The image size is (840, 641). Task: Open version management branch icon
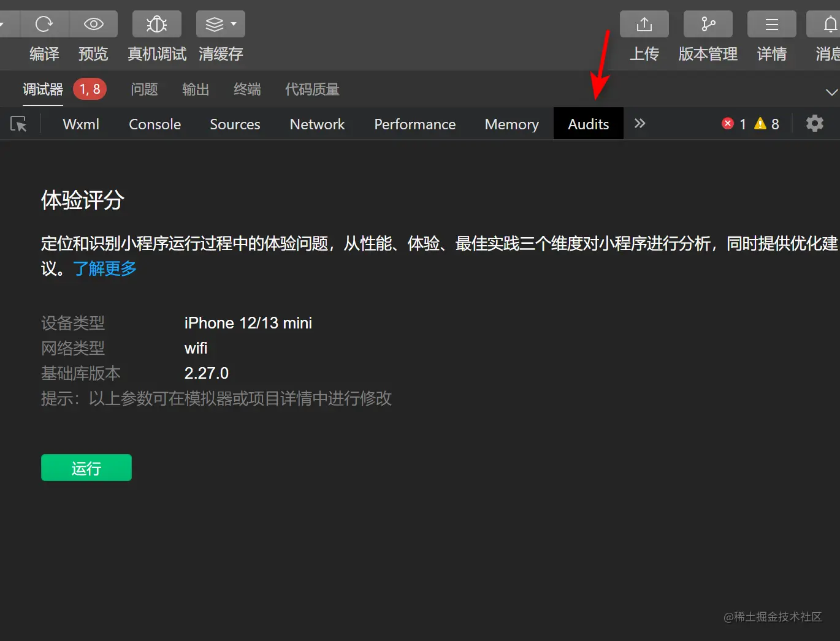tap(708, 24)
